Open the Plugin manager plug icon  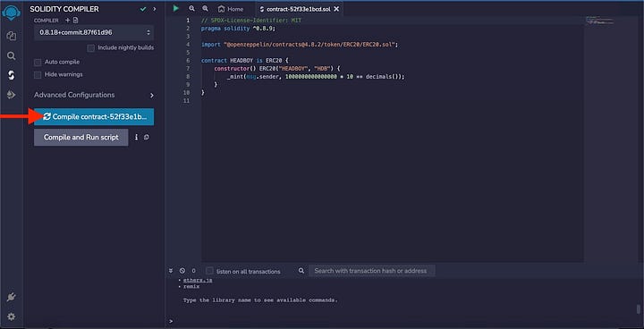pyautogui.click(x=12, y=298)
